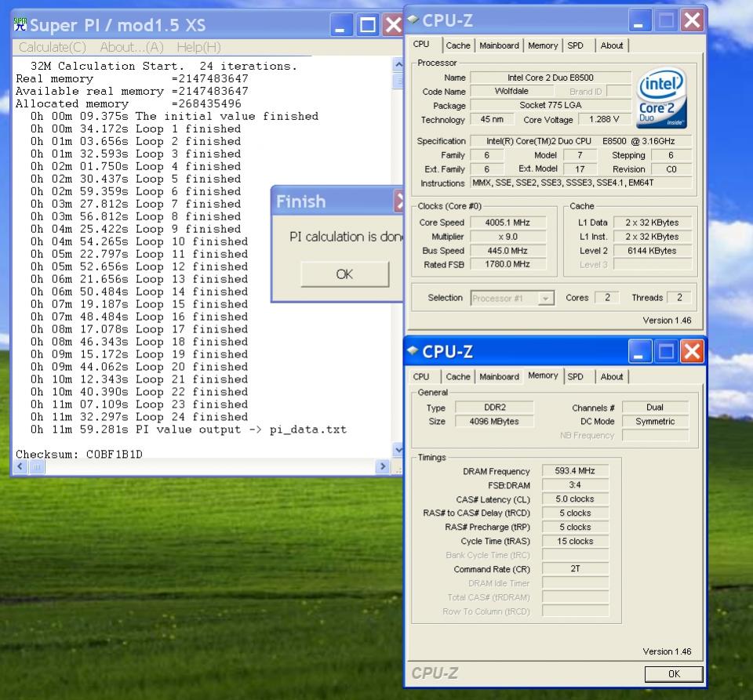Click the 'PI value output -> pi_data.txt' line
Screen dimensions: 753x700
[x=188, y=430]
